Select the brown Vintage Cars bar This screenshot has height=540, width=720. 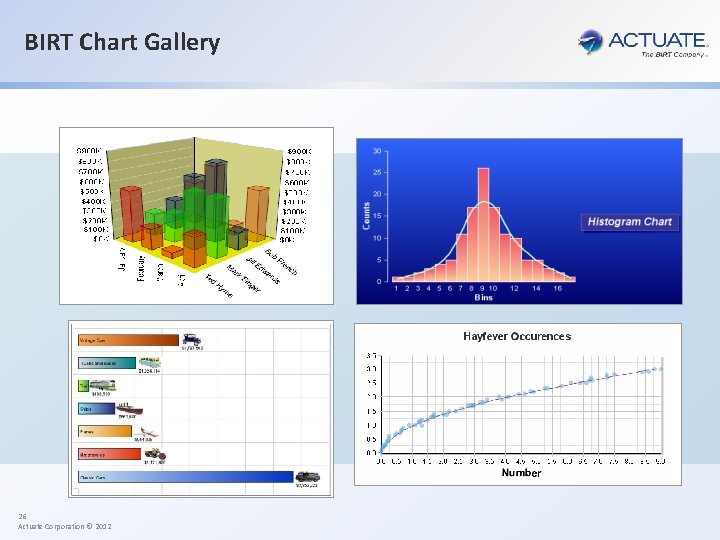(x=128, y=340)
